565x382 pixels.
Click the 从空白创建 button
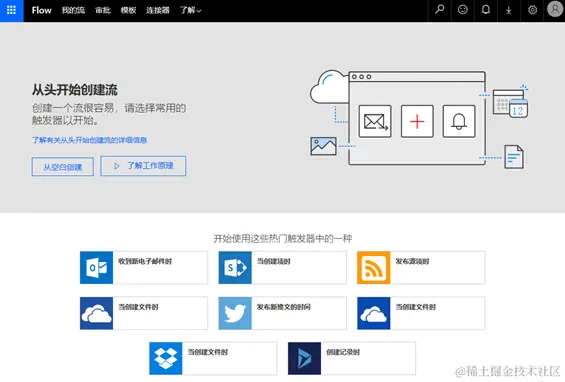tap(63, 166)
